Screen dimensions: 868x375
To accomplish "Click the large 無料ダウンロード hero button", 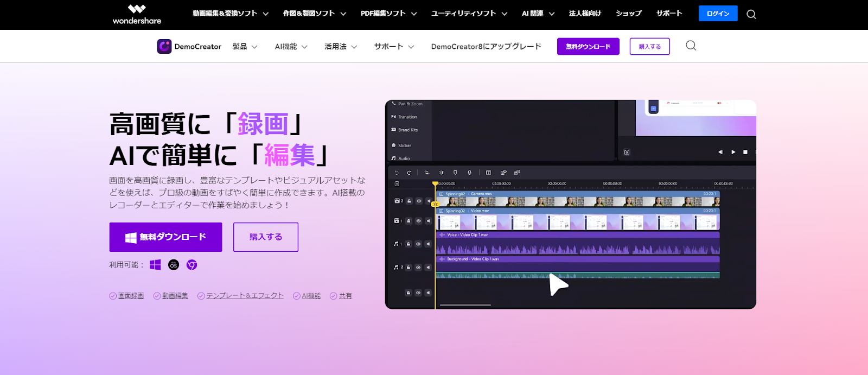I will click(165, 237).
